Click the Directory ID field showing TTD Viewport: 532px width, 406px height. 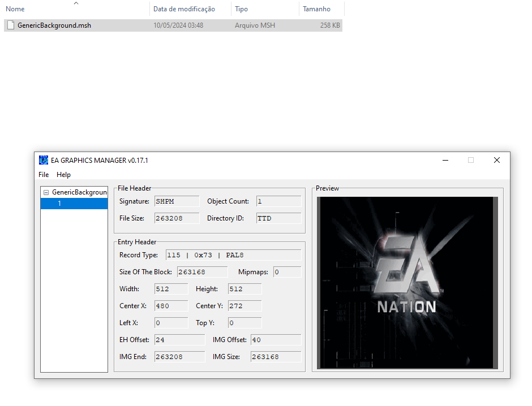coord(278,218)
